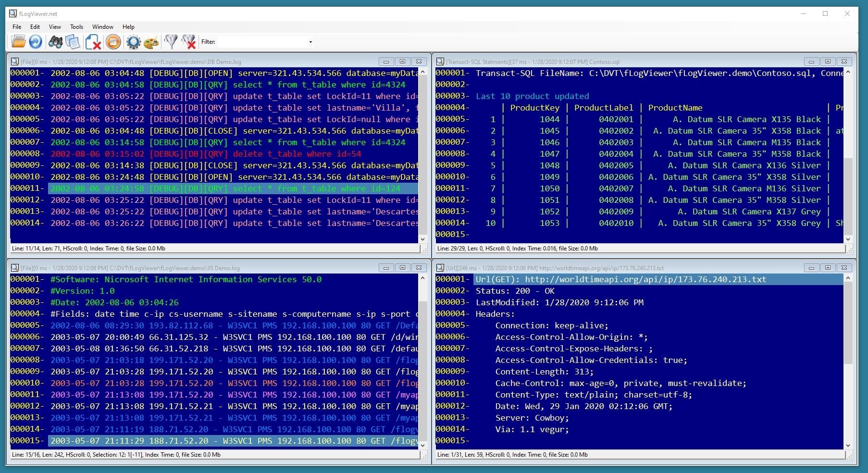Open the File menu
Viewport: 868px width, 473px height.
[x=16, y=27]
